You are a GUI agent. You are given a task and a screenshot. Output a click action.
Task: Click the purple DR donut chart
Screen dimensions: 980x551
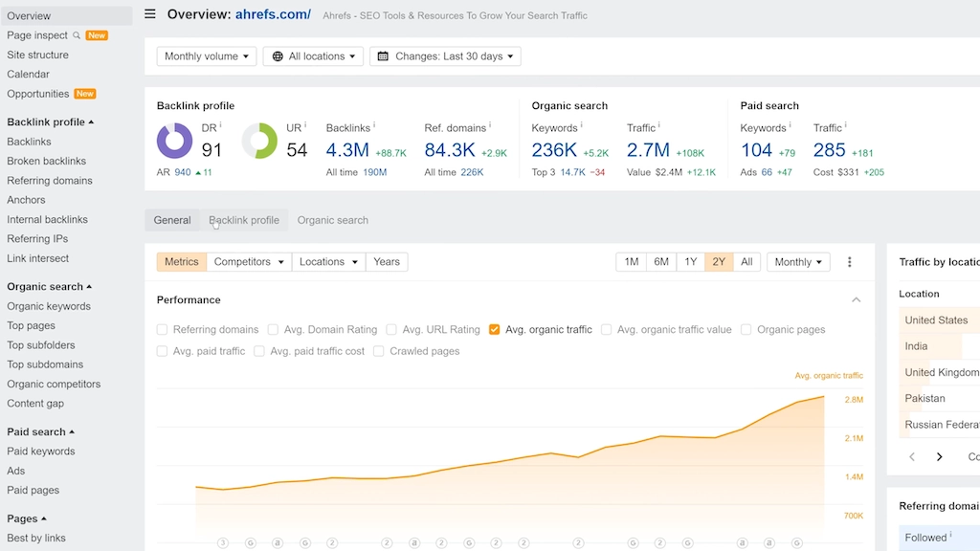click(174, 141)
